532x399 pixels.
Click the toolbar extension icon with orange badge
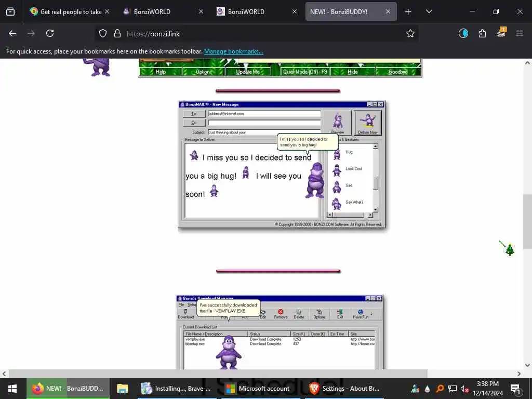pos(501,33)
